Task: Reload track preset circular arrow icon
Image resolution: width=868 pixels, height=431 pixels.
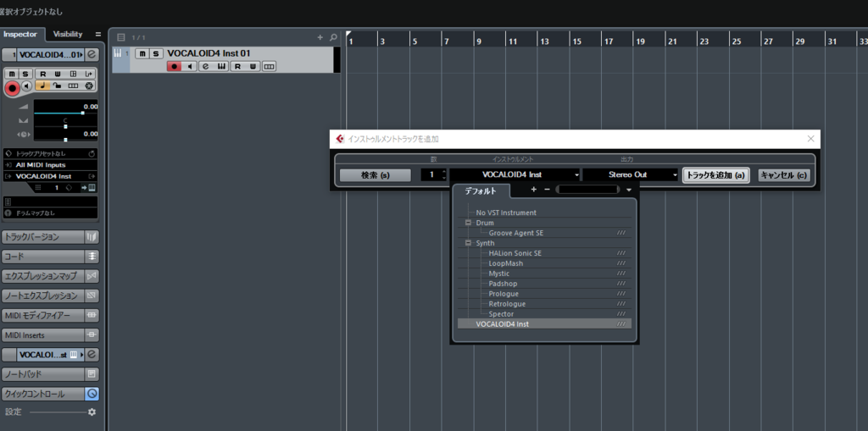Action: coord(92,154)
